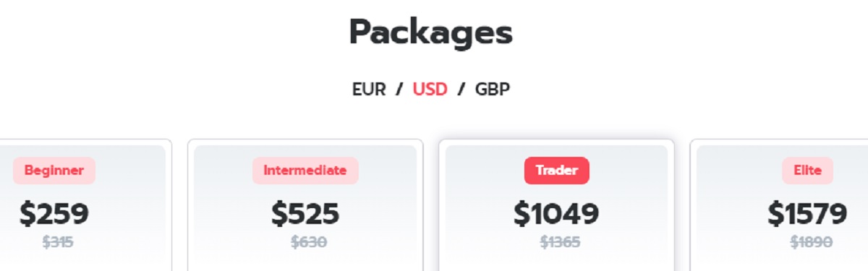Click the Trader package badge
This screenshot has height=271, width=868.
[x=557, y=171]
